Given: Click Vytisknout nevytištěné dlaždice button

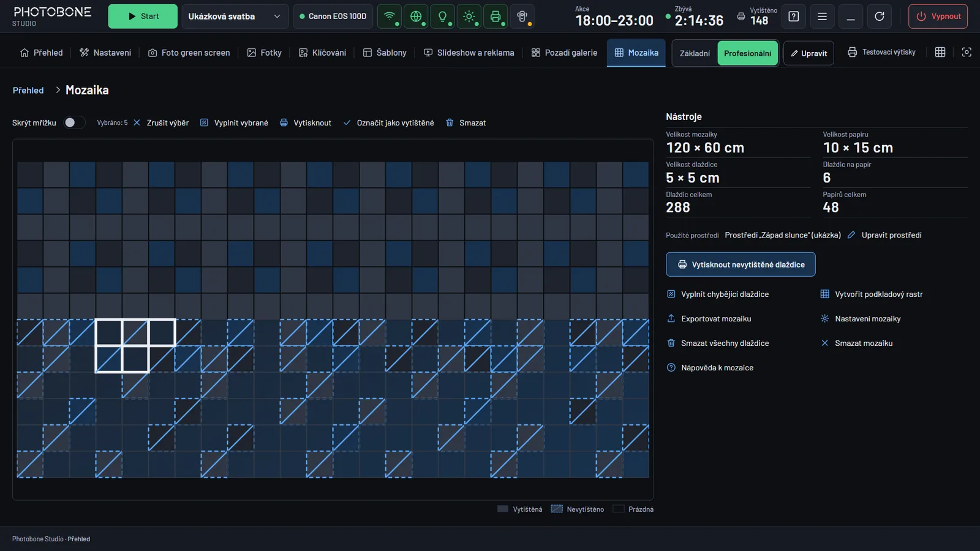Looking at the screenshot, I should pyautogui.click(x=741, y=264).
